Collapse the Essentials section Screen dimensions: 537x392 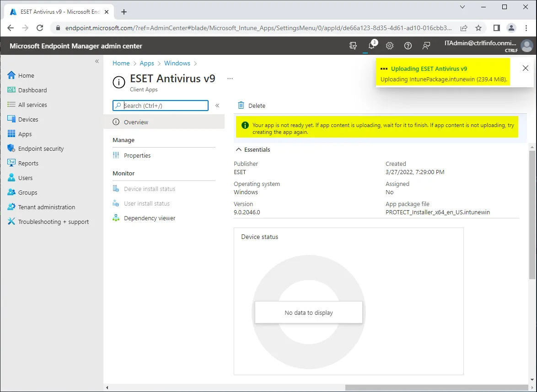click(239, 149)
